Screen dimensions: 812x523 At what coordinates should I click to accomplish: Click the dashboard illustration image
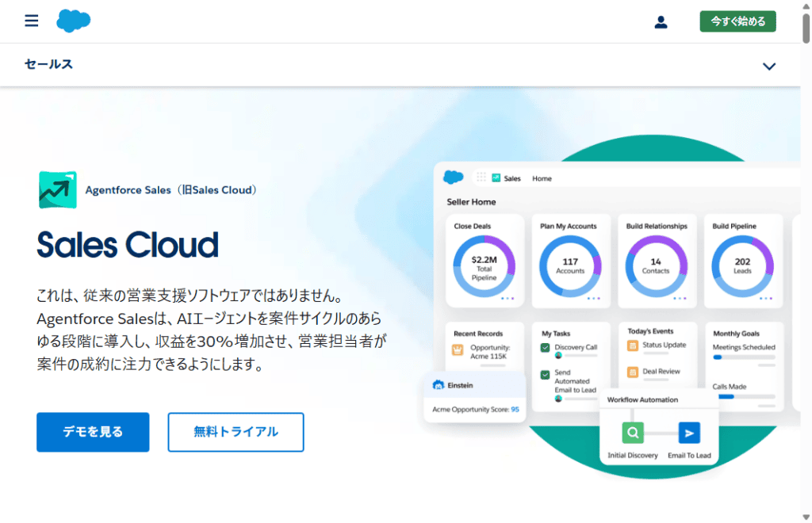coord(612,307)
